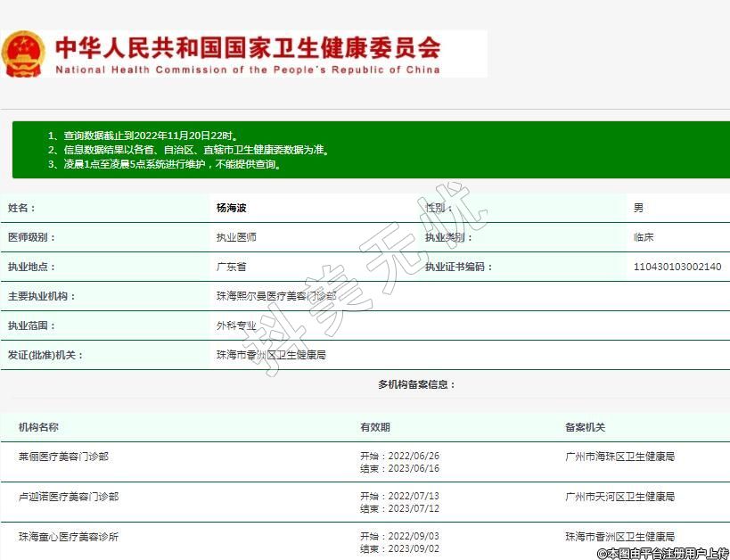Select the institution 珠海熙尔曼医疗美容门诊部
Image resolution: width=730 pixels, height=560 pixels.
(276, 296)
